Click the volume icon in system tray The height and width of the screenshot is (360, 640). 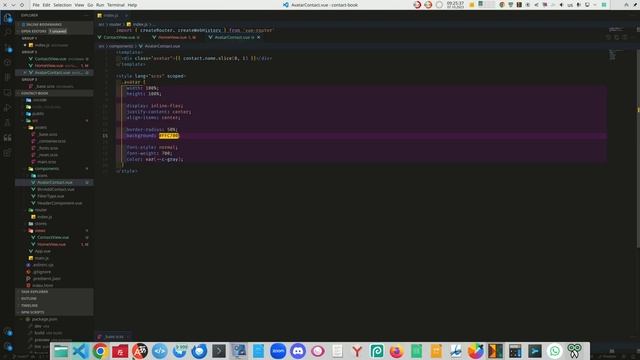click(x=561, y=5)
